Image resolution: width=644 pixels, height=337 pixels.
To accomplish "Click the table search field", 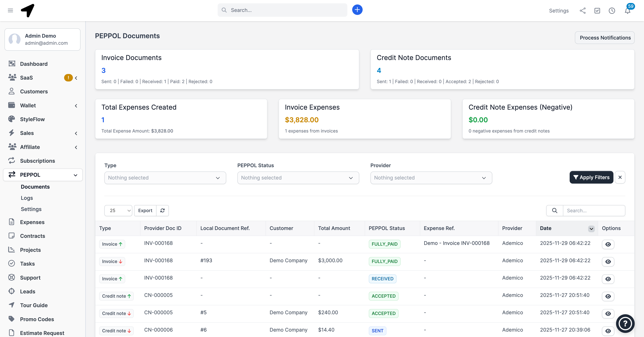I will tap(594, 210).
